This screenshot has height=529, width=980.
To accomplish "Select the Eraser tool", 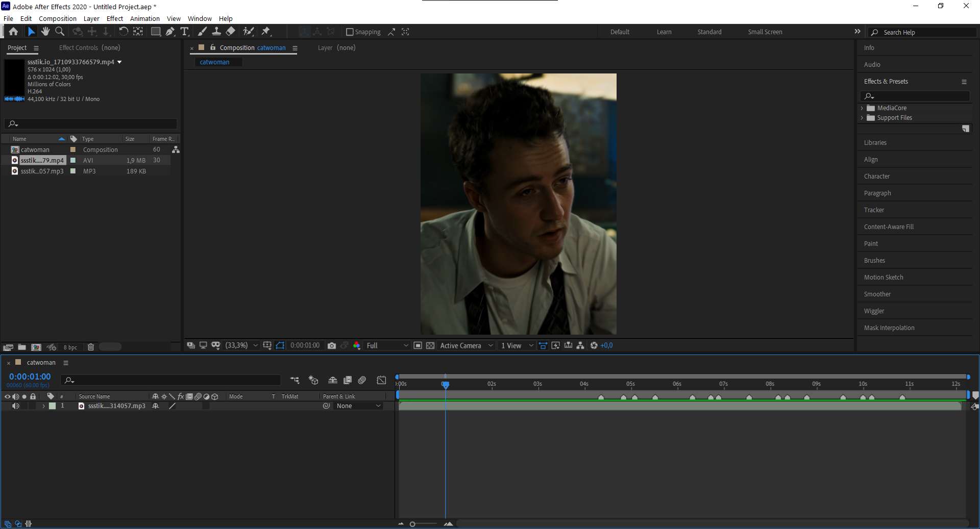I will pos(231,32).
